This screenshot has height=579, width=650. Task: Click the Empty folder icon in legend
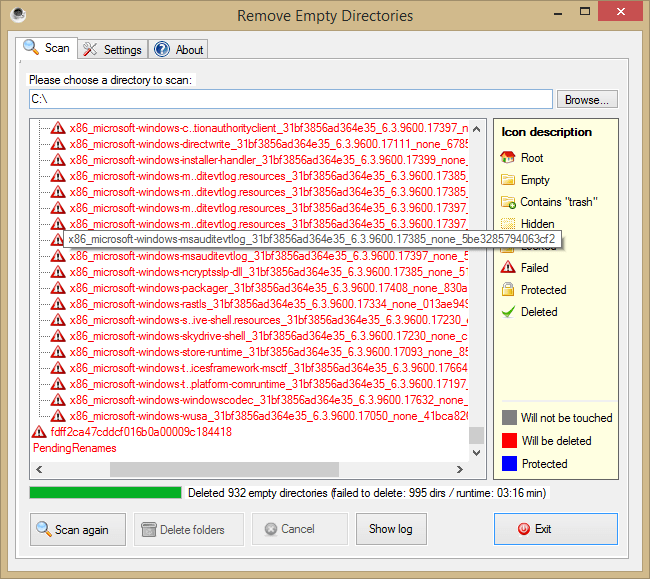point(508,179)
